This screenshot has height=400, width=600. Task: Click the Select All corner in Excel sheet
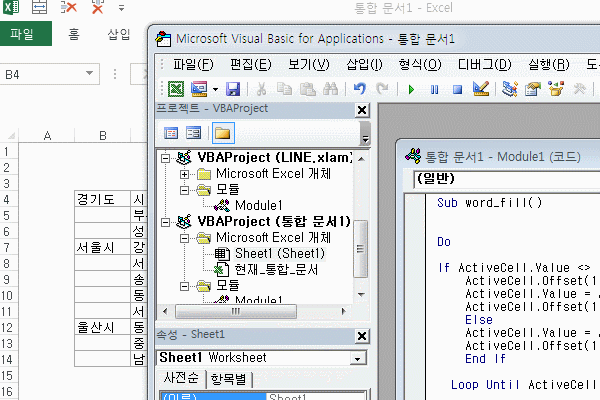10,136
